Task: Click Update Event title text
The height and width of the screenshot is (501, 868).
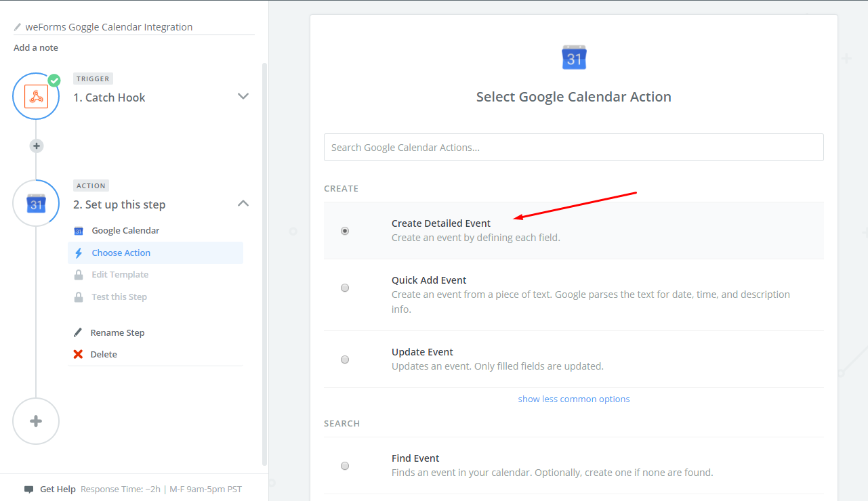Action: (422, 352)
